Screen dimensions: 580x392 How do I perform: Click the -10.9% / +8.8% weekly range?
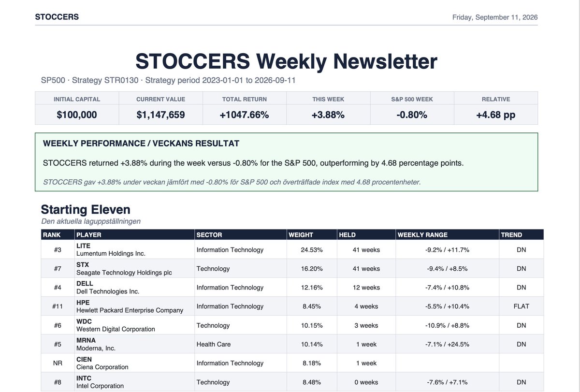click(x=447, y=325)
